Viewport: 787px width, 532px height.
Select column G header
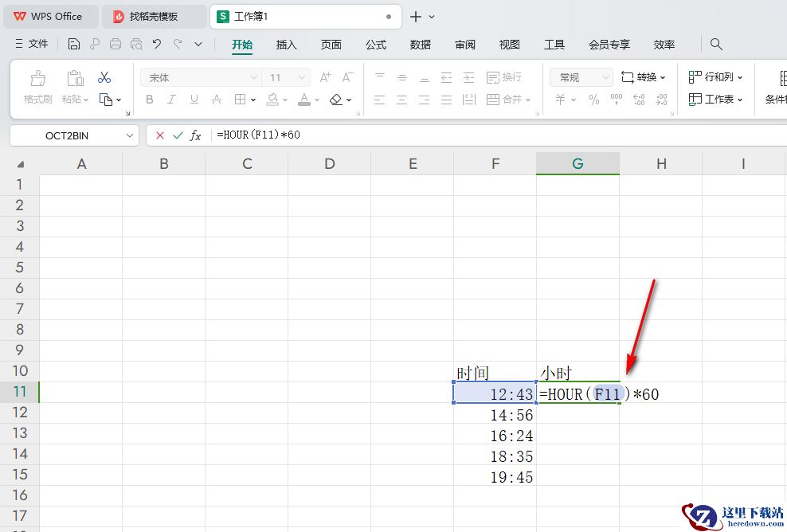coord(578,163)
